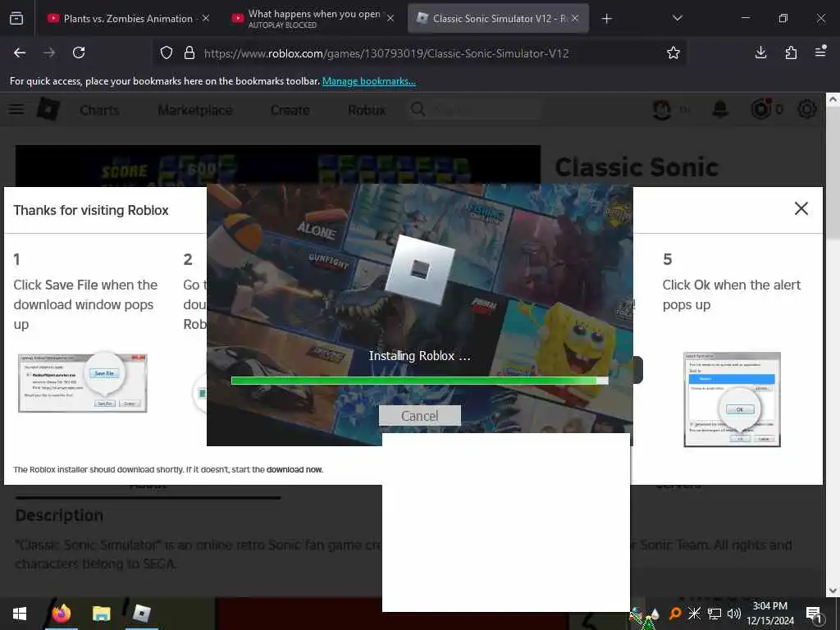Open the volume control tray icon

tap(734, 614)
